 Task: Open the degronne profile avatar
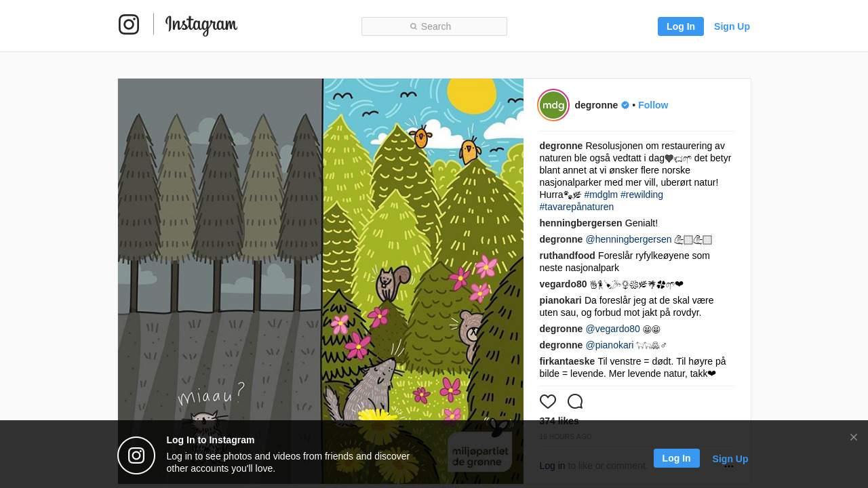click(553, 105)
